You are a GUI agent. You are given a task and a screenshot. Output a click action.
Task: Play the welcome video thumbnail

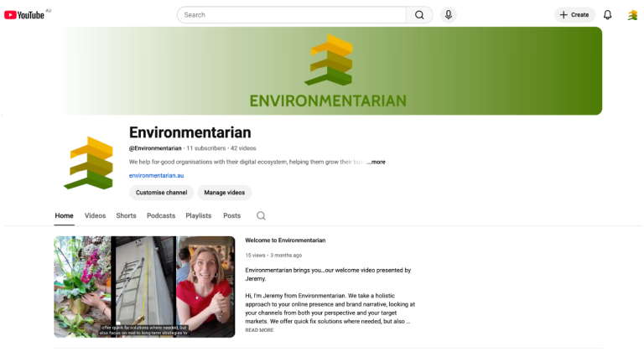pyautogui.click(x=144, y=287)
